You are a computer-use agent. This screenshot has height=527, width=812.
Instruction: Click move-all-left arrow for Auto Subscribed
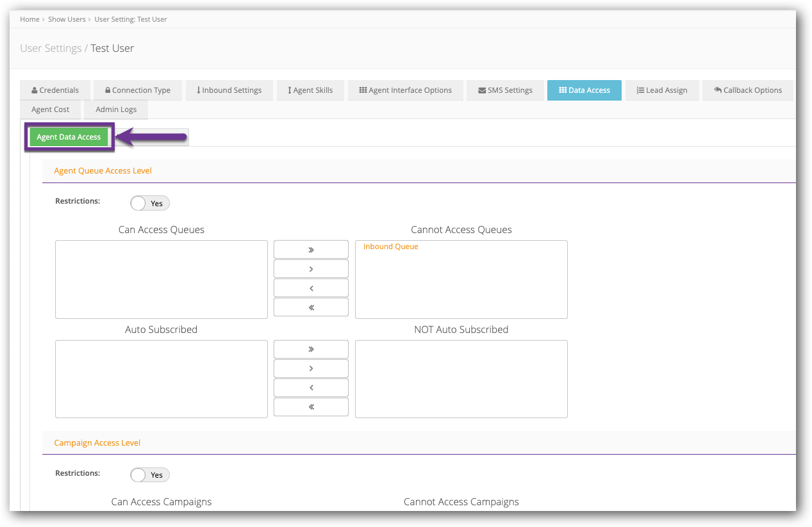tap(311, 407)
